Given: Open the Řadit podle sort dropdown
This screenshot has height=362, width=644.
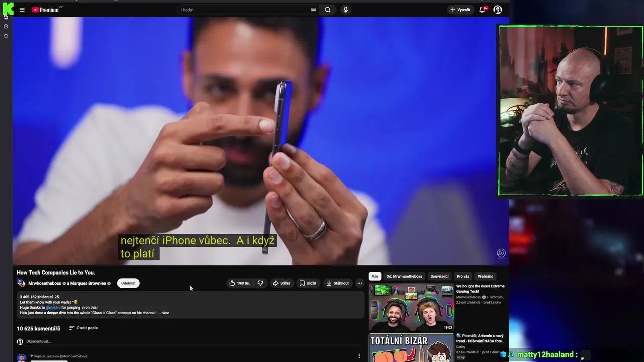Looking at the screenshot, I should [x=84, y=328].
